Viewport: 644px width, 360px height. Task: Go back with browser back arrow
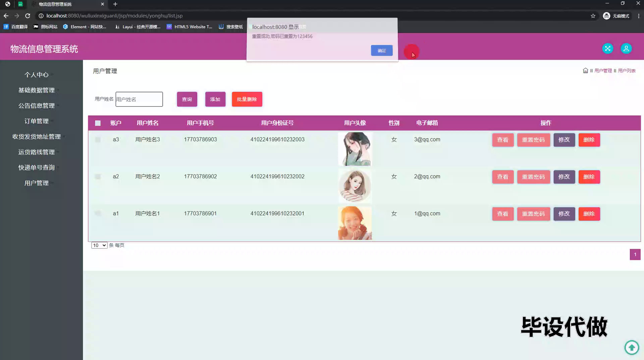tap(6, 16)
